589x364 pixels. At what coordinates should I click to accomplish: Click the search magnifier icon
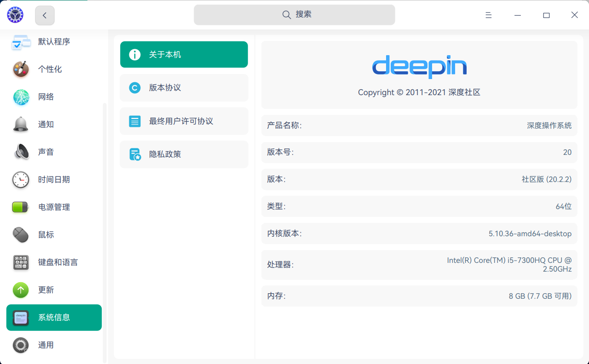point(286,15)
